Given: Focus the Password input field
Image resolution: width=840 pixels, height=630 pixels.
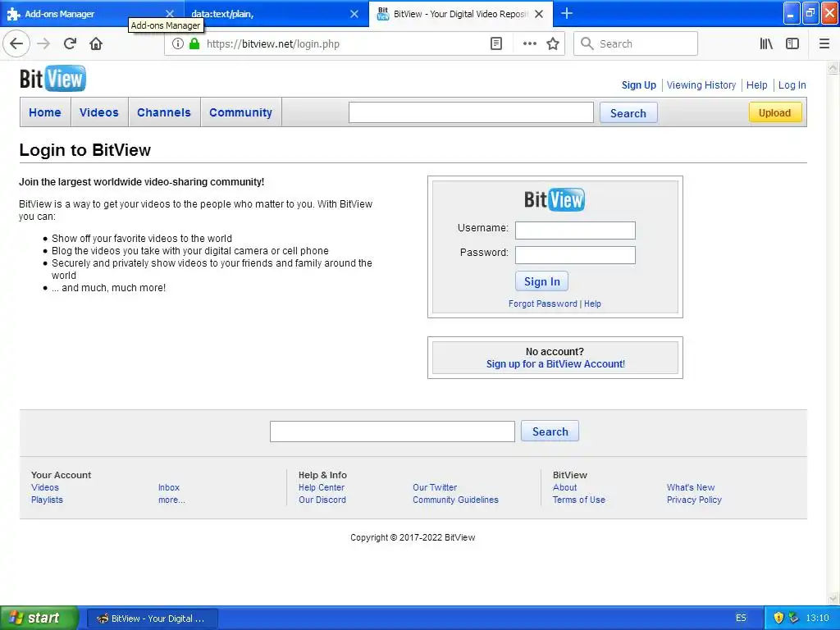Looking at the screenshot, I should click(x=575, y=255).
